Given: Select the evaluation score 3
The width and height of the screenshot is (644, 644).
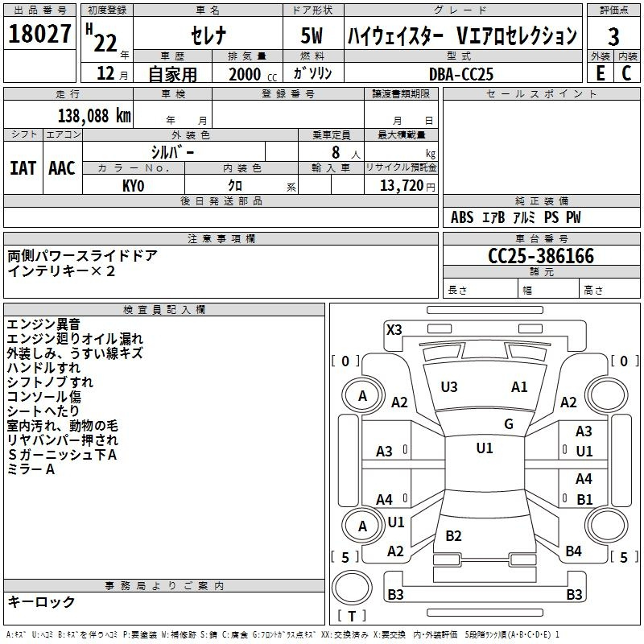Looking at the screenshot, I should (x=613, y=37).
